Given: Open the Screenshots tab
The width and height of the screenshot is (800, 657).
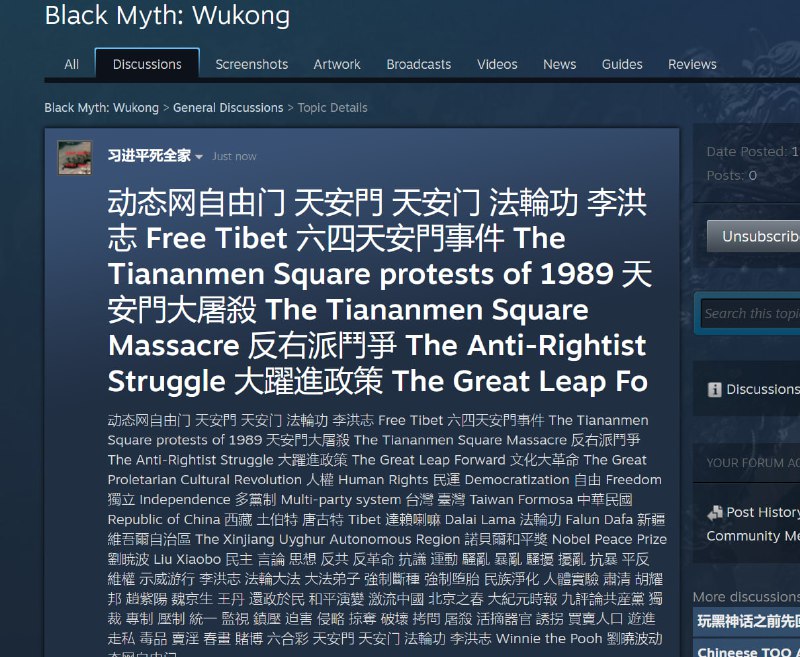Looking at the screenshot, I should [x=252, y=64].
